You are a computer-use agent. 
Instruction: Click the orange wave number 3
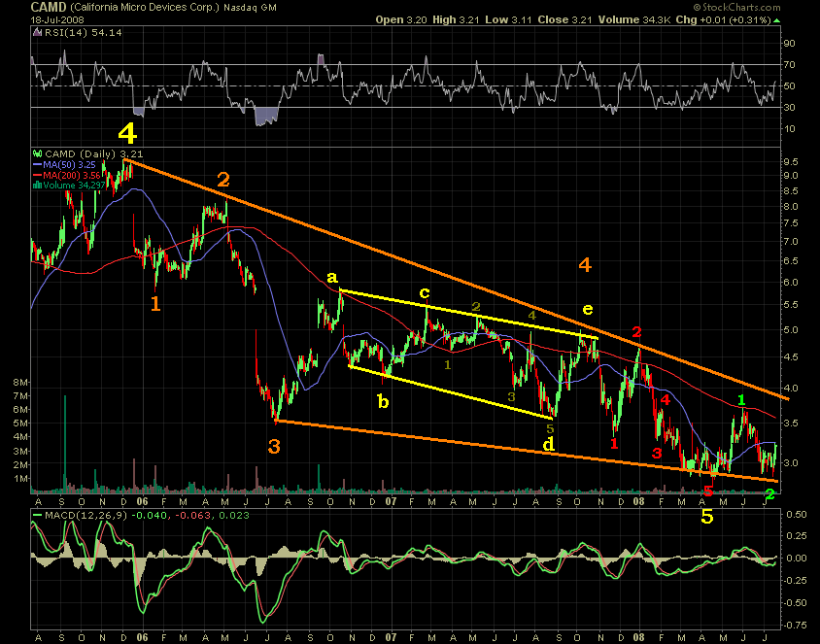tap(274, 447)
